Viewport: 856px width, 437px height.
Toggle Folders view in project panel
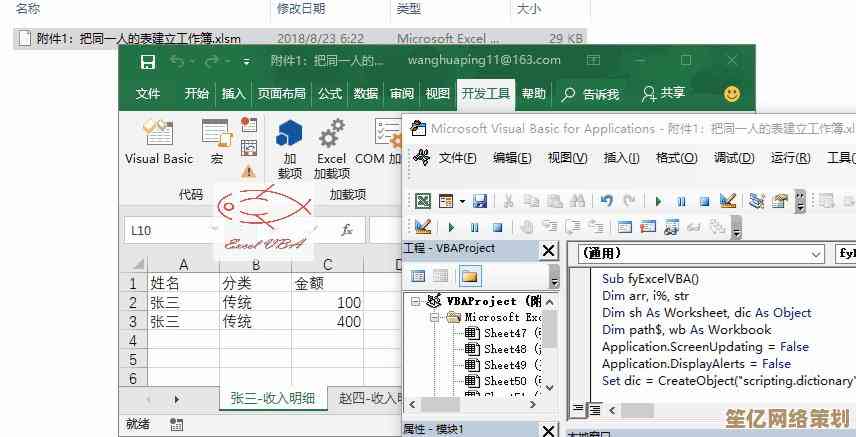(x=469, y=276)
